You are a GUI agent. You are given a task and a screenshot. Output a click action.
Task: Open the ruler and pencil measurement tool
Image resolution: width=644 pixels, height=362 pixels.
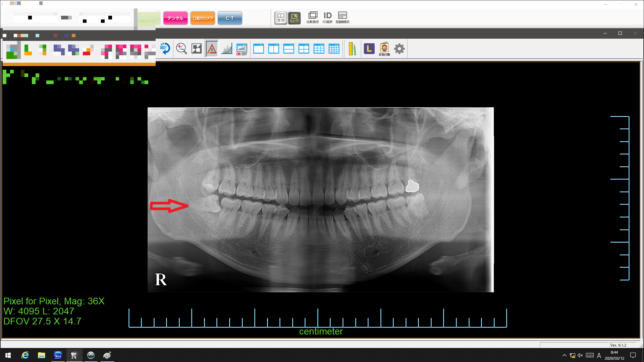[352, 49]
